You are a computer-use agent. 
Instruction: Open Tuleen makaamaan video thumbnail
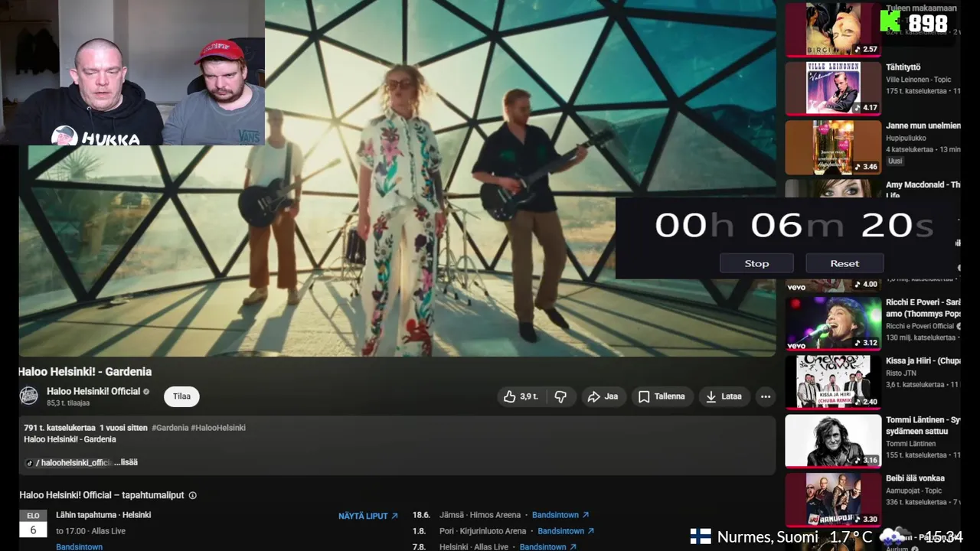coord(833,29)
